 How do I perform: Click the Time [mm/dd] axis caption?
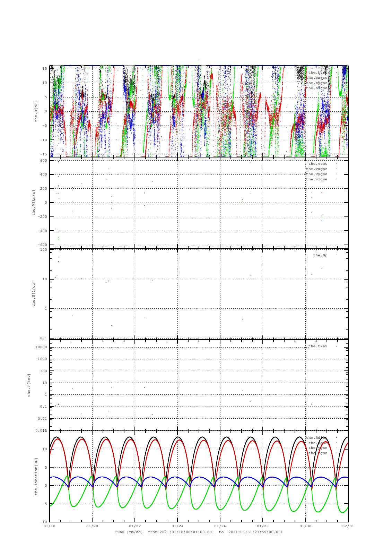coord(129,532)
